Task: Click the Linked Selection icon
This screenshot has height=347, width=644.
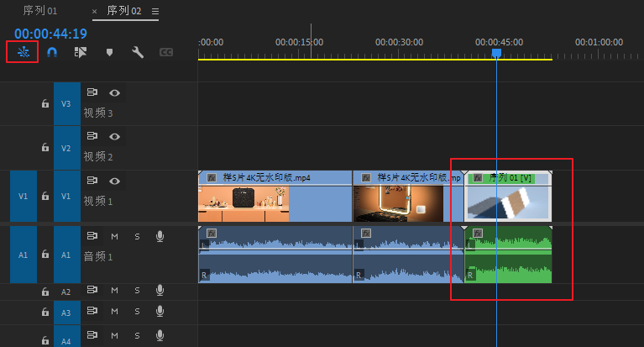Action: (81, 52)
